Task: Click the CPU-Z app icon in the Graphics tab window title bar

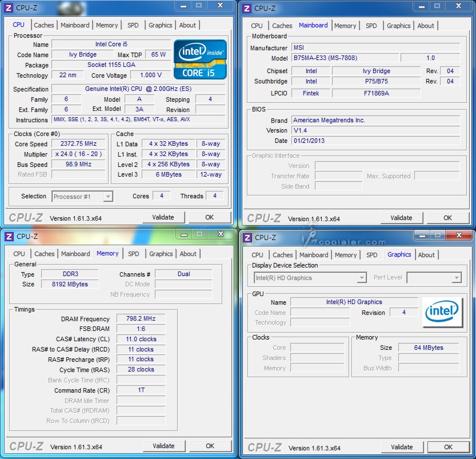Action: coord(247,237)
